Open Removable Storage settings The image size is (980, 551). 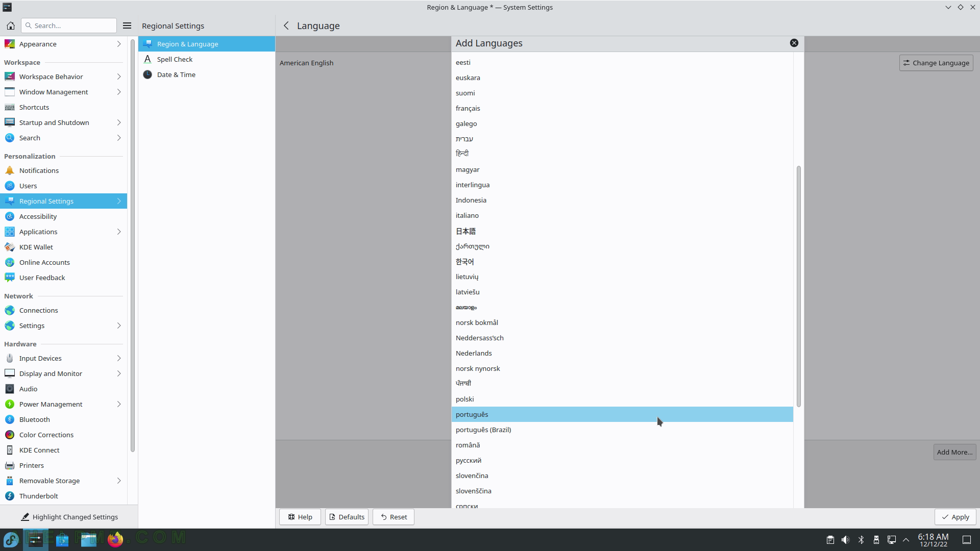pyautogui.click(x=63, y=481)
